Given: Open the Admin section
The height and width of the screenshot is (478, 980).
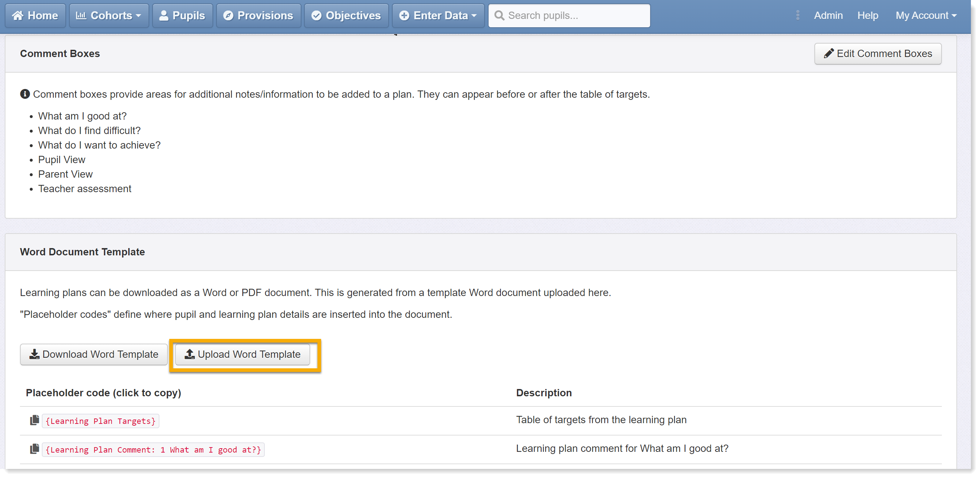Looking at the screenshot, I should coord(828,16).
